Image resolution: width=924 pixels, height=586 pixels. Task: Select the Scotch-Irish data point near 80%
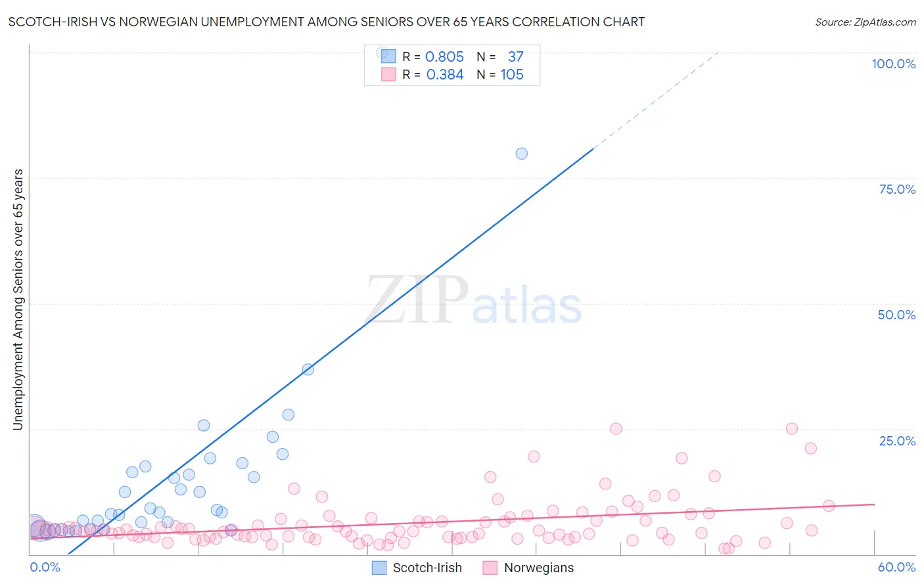(522, 154)
